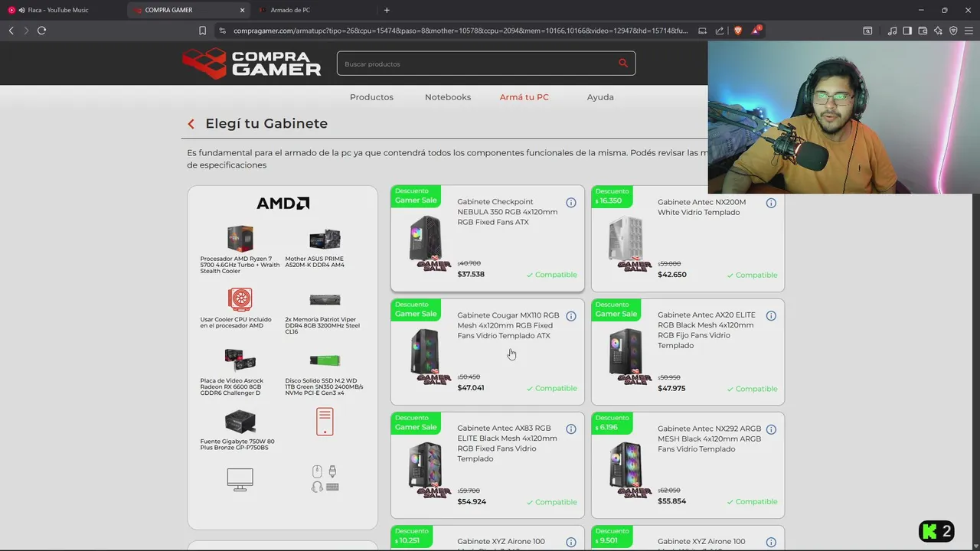Click the search magnifier icon in the product search bar
Screen dimensions: 980x551
point(623,64)
